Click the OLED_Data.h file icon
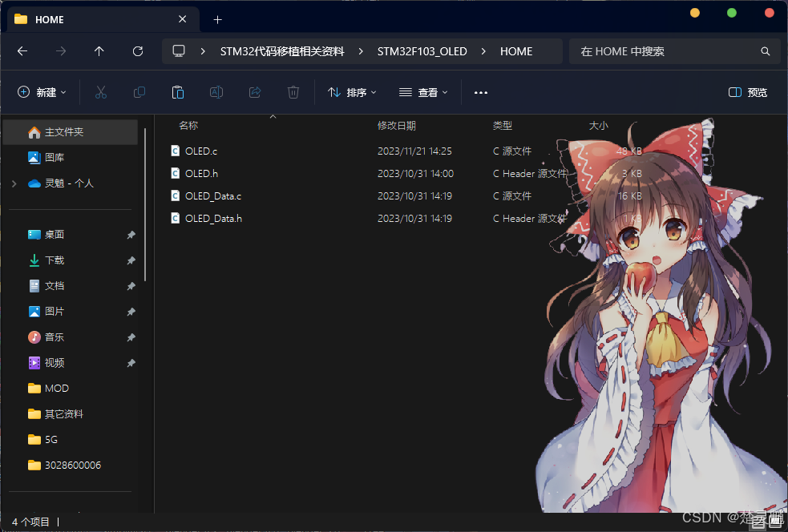 click(x=176, y=219)
